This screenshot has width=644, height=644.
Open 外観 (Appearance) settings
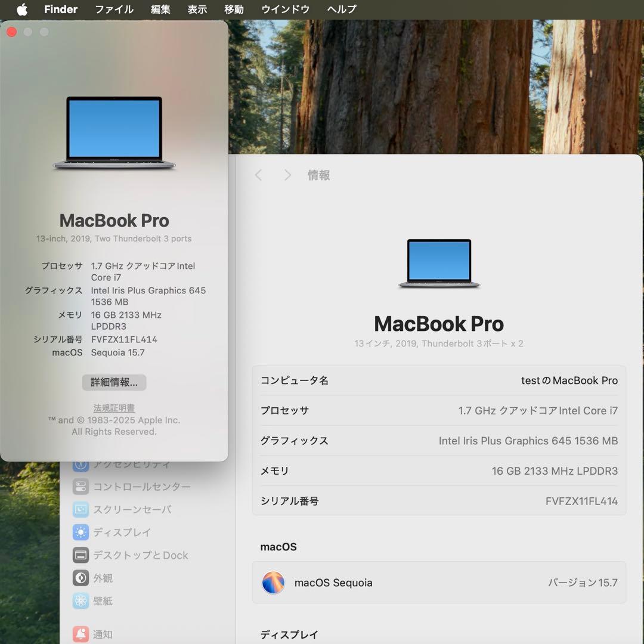pyautogui.click(x=103, y=578)
